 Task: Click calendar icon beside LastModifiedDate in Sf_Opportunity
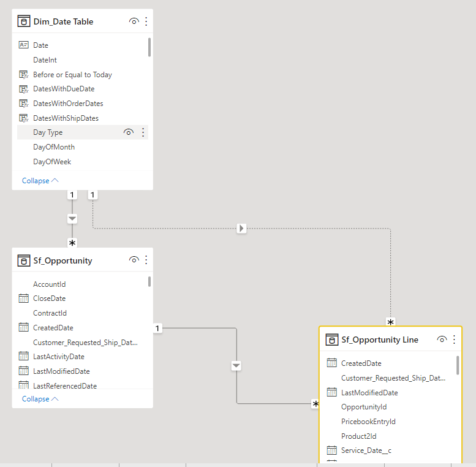[24, 371]
